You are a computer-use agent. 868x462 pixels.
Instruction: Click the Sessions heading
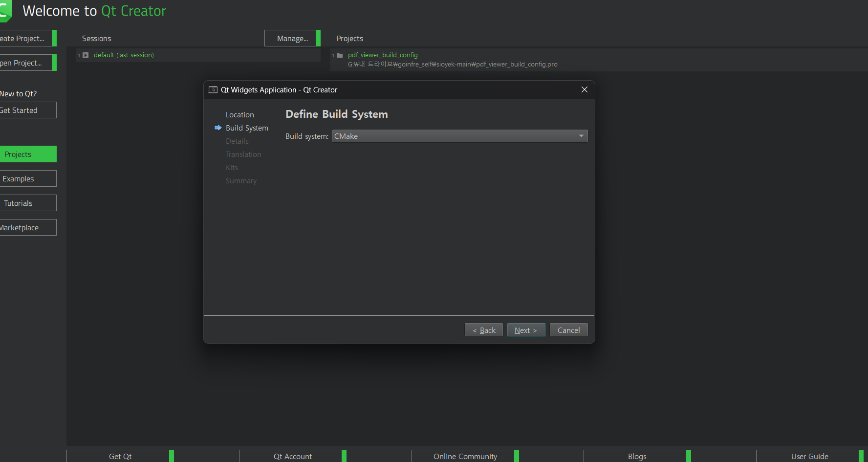(x=96, y=38)
